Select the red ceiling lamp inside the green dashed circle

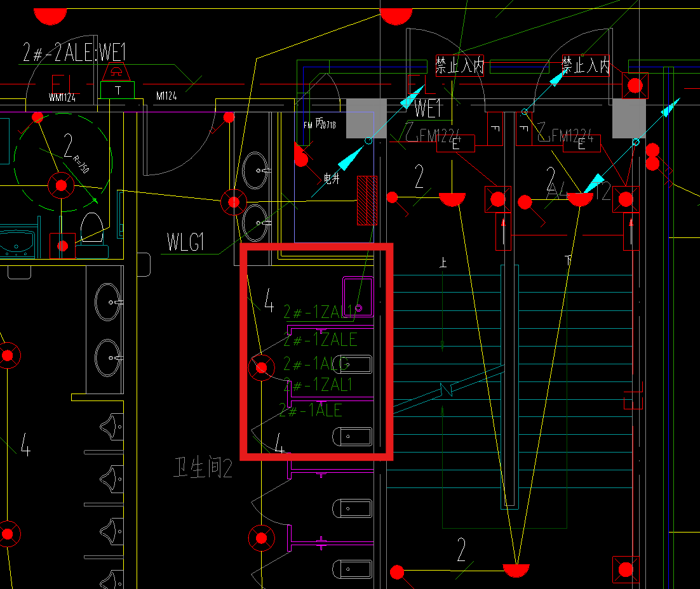pyautogui.click(x=61, y=185)
